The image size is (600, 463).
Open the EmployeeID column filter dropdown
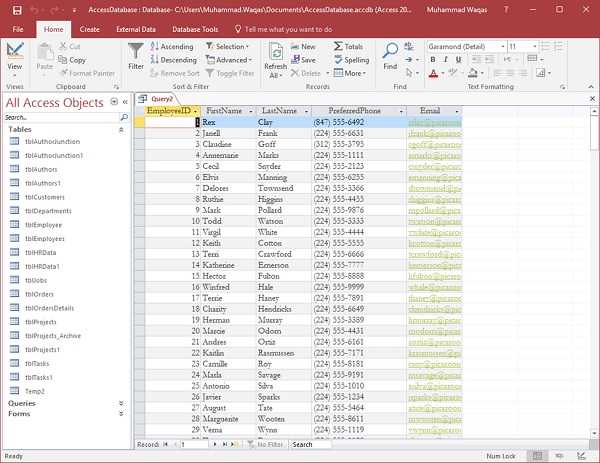click(196, 111)
